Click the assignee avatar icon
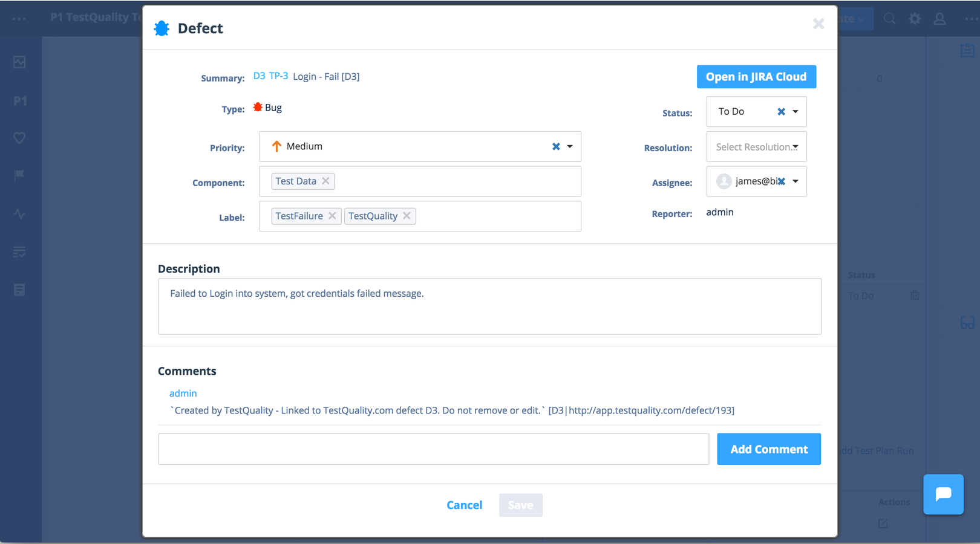 [x=724, y=181]
